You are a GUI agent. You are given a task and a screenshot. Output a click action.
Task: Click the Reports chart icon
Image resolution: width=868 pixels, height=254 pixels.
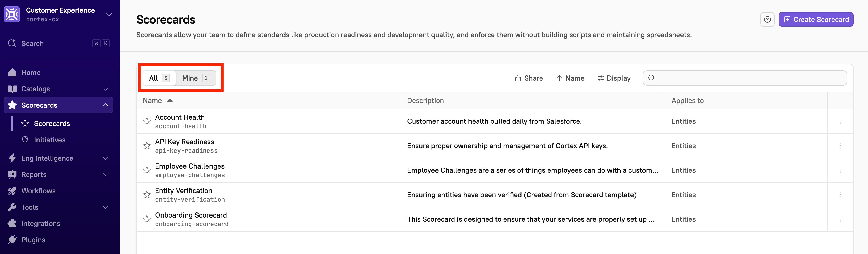click(12, 174)
